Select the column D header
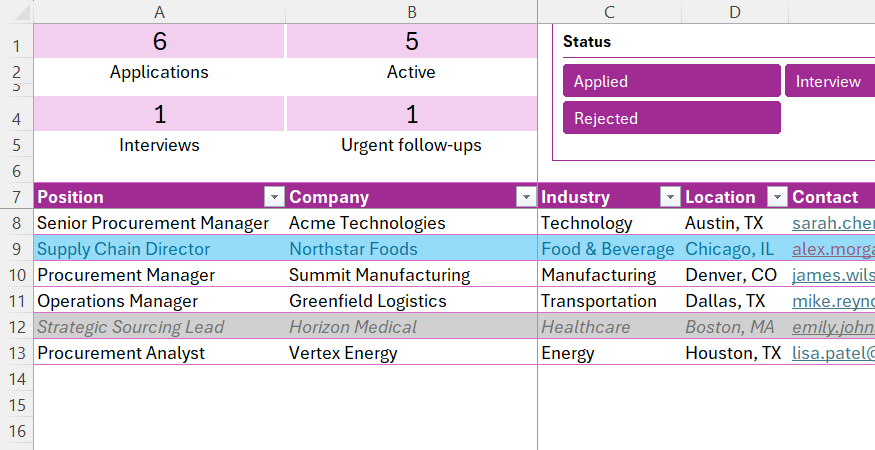 tap(735, 12)
